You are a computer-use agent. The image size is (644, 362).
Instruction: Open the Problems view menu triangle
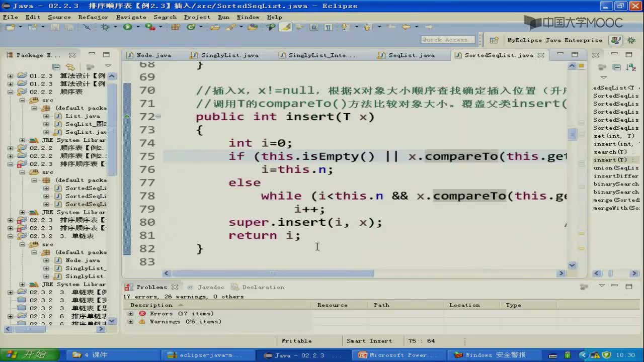(x=602, y=286)
